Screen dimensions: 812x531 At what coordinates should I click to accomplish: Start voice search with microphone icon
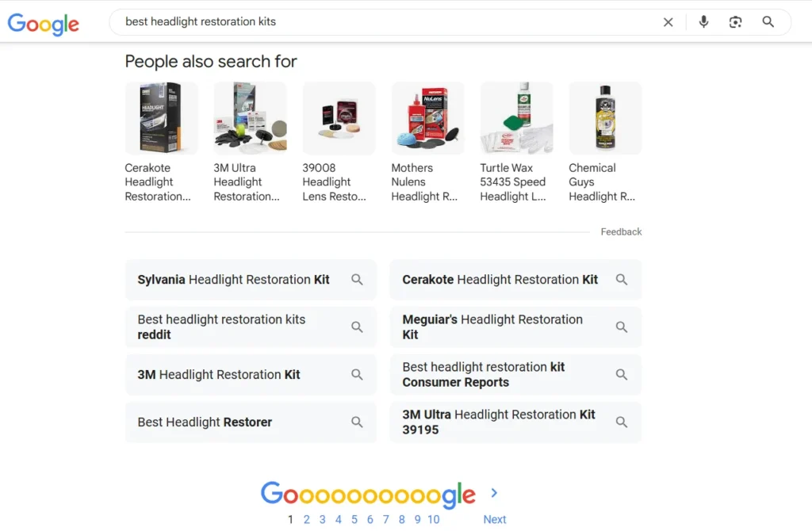click(703, 22)
